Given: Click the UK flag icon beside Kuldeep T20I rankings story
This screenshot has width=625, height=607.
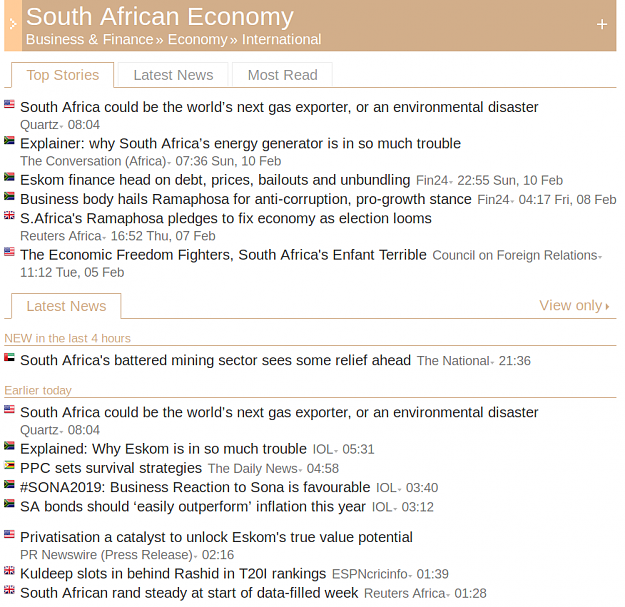Looking at the screenshot, I should click(9, 571).
